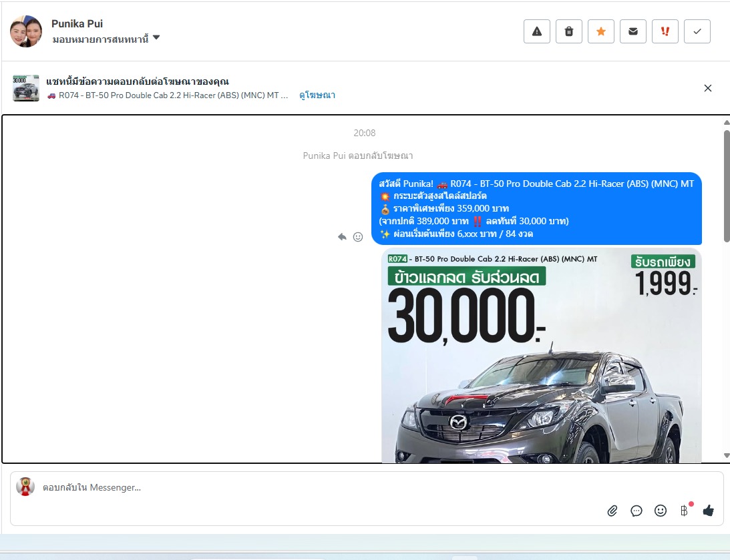Open emoji picker in reply box

[661, 511]
